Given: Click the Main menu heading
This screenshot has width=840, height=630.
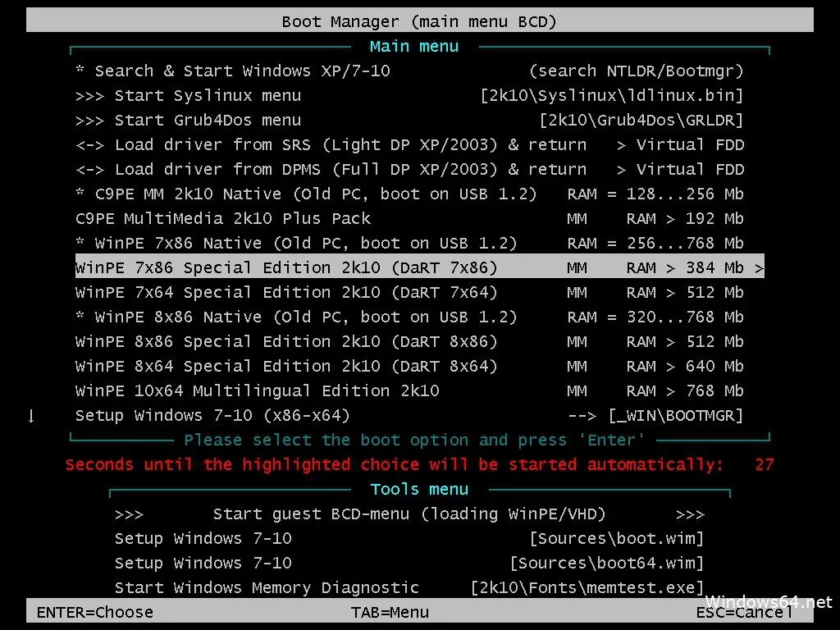Looking at the screenshot, I should (414, 47).
